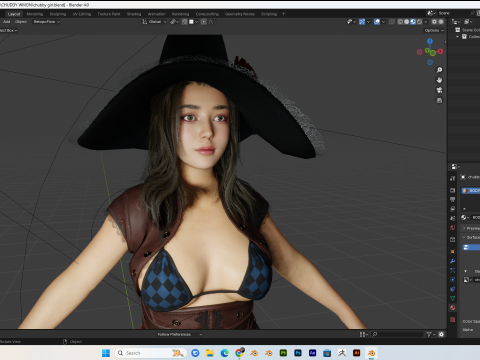Open the transform pivot point dropdown
The height and width of the screenshot is (360, 480).
tap(174, 22)
